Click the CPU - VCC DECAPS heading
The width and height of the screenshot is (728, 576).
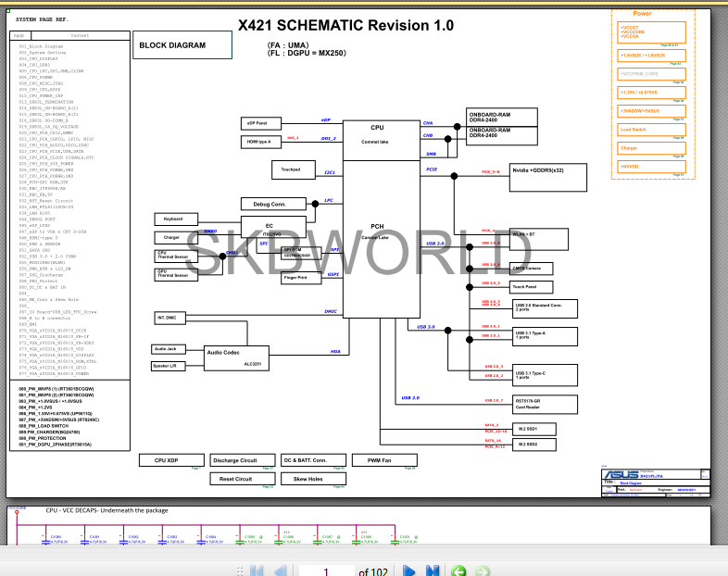pyautogui.click(x=107, y=510)
